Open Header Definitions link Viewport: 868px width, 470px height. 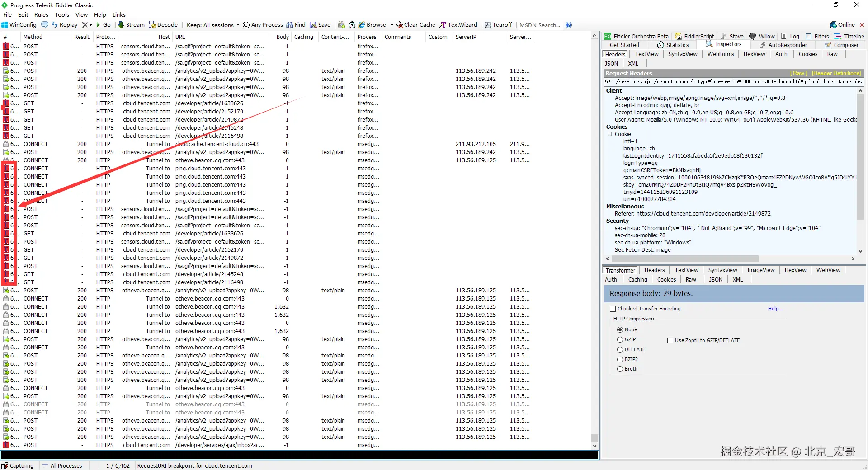pyautogui.click(x=836, y=73)
